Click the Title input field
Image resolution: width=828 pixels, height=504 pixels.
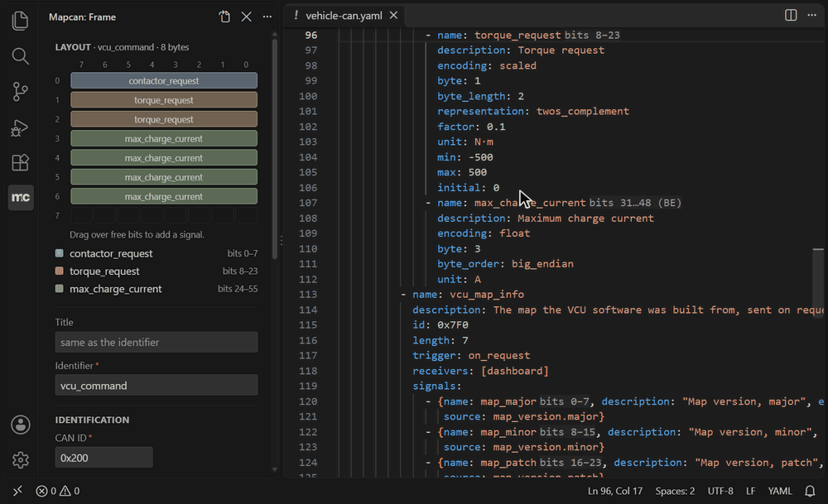(156, 342)
